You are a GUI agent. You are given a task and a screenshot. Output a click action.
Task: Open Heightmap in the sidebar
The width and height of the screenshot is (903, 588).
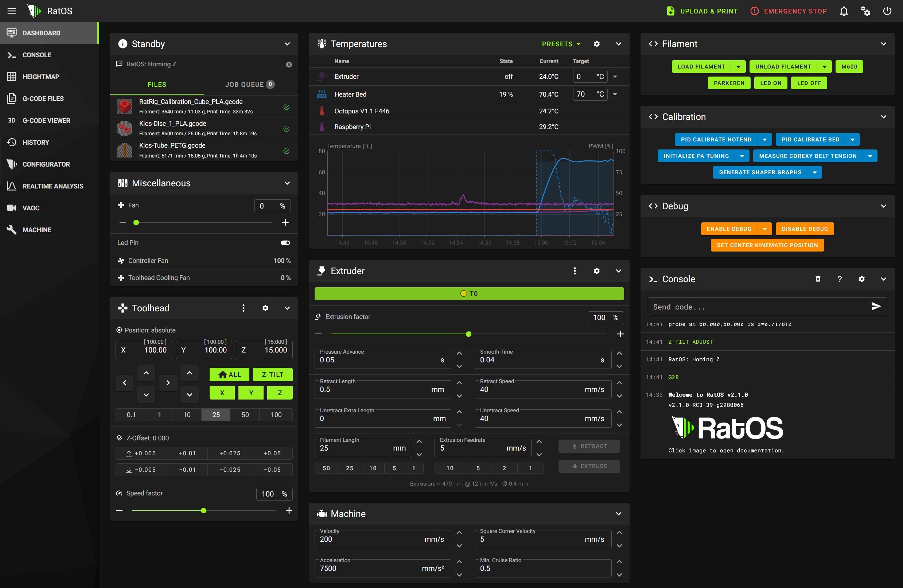(x=40, y=77)
